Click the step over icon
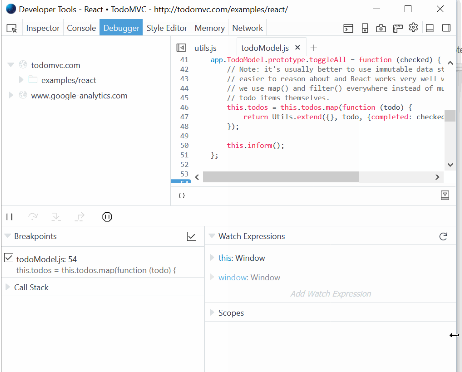Screen dimensions: 462x372 [x=33, y=217]
